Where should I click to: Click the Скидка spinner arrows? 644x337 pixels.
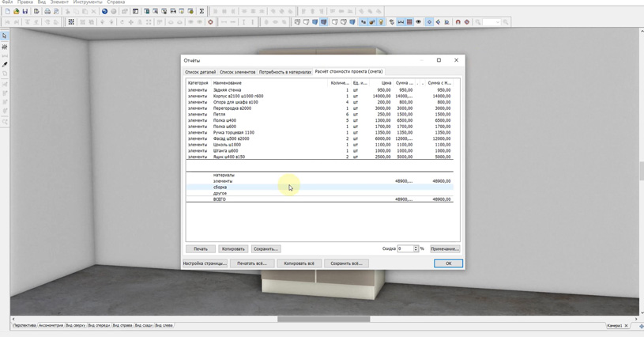coord(416,248)
